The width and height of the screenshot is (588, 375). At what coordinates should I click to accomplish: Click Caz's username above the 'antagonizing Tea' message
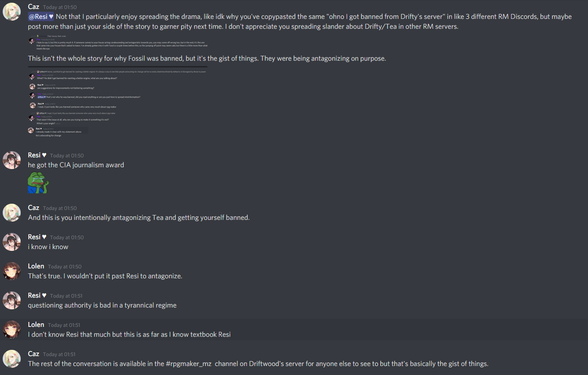[x=33, y=208]
